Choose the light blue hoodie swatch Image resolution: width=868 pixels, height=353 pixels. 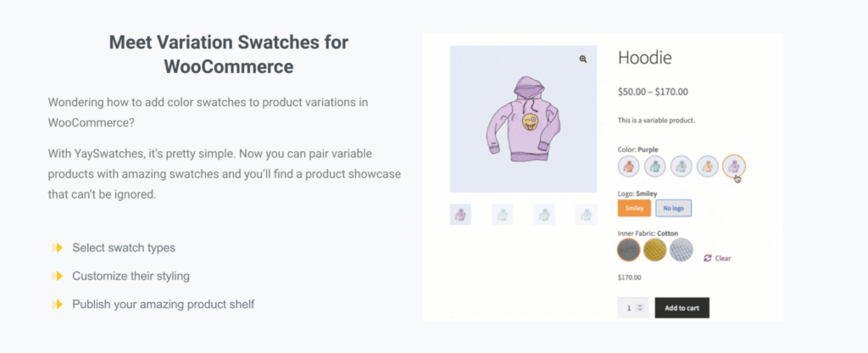tap(682, 166)
